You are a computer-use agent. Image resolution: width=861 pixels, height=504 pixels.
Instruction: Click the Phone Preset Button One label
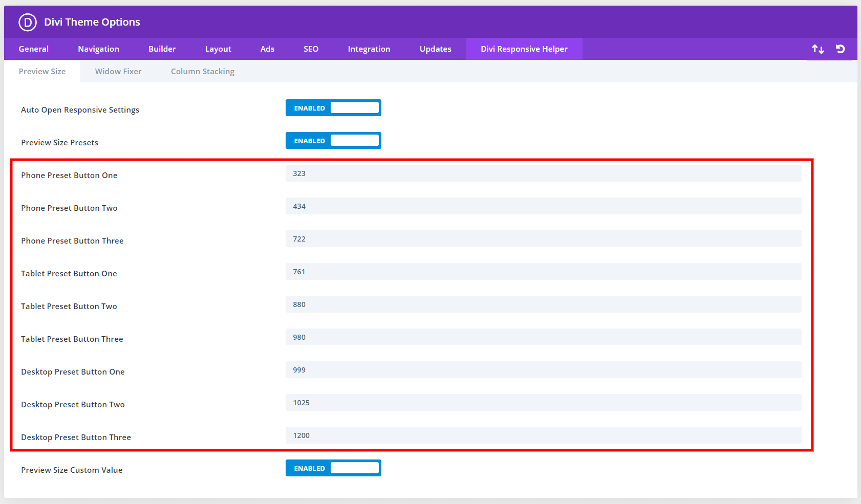pyautogui.click(x=69, y=176)
